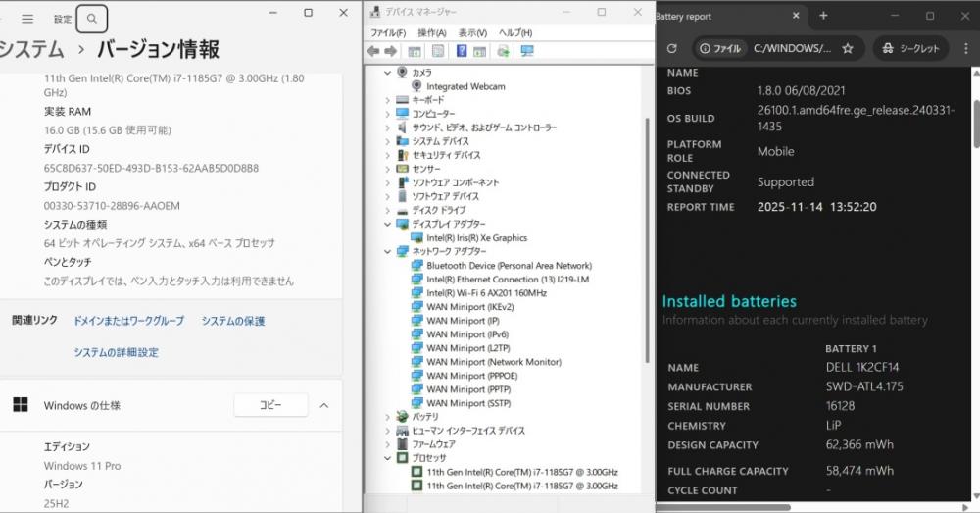Viewport: 980px width, 513px height.
Task: Open 操作(A) menu in Device Manager
Action: pos(432,32)
